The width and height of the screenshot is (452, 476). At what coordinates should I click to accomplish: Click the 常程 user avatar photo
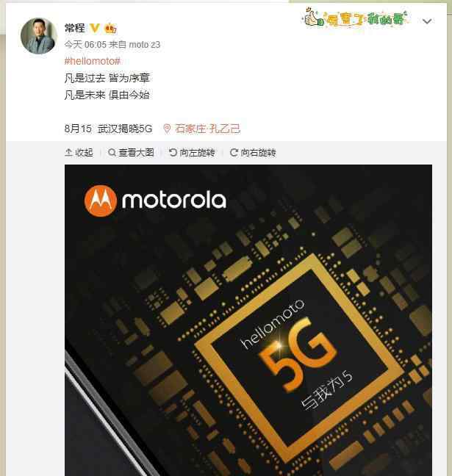[38, 36]
